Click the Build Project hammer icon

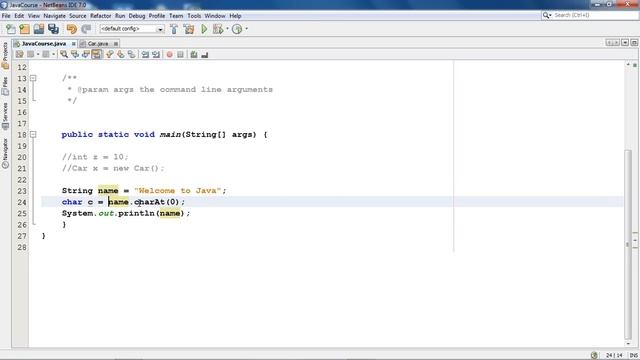tap(174, 29)
